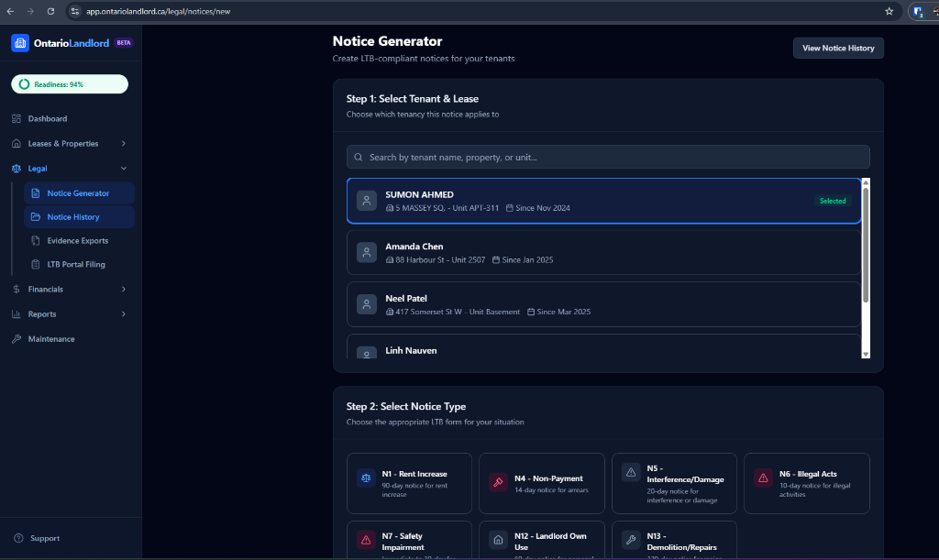Click the N6 Illegal Acts warning icon
This screenshot has height=560, width=939.
pos(763,478)
